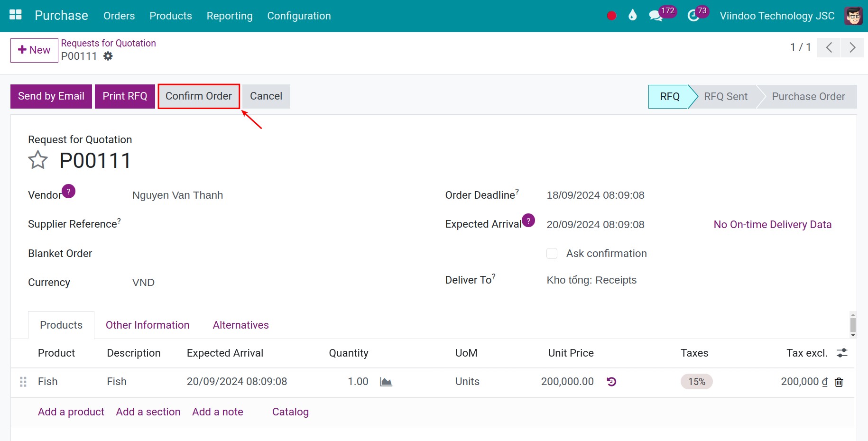Go to the previous record arrow
The image size is (868, 441).
pyautogui.click(x=829, y=47)
